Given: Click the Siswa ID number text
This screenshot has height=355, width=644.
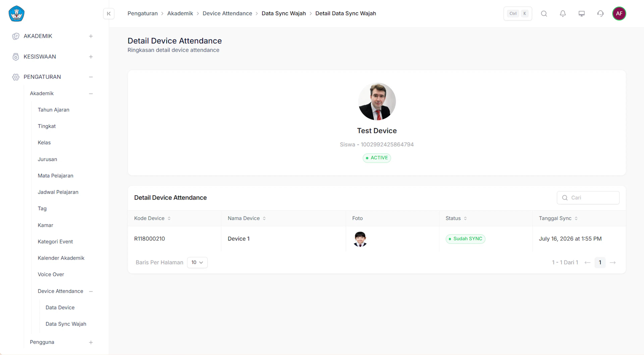Looking at the screenshot, I should [377, 145].
